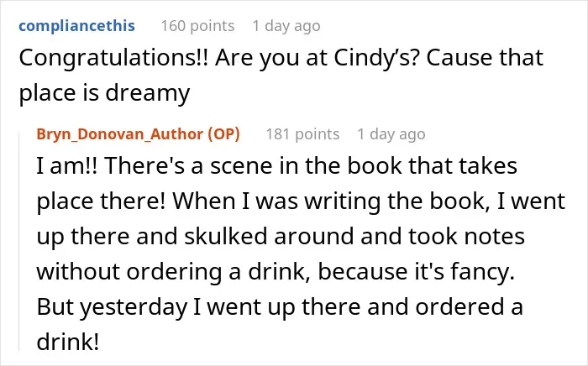Open the compliancethis user profile

click(x=76, y=26)
